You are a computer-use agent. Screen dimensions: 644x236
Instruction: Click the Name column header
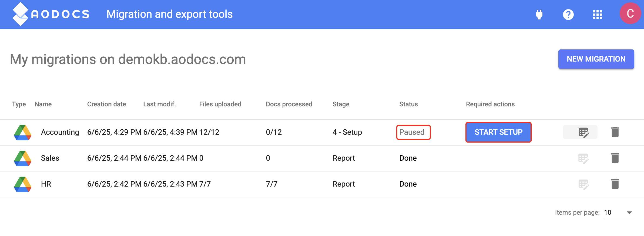tap(43, 104)
